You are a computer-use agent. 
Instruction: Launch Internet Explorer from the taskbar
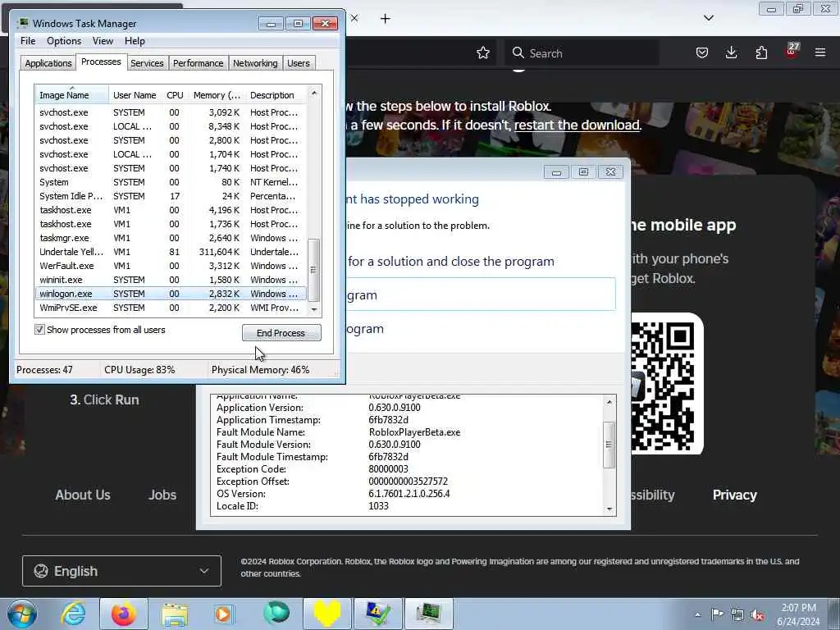pos(73,614)
